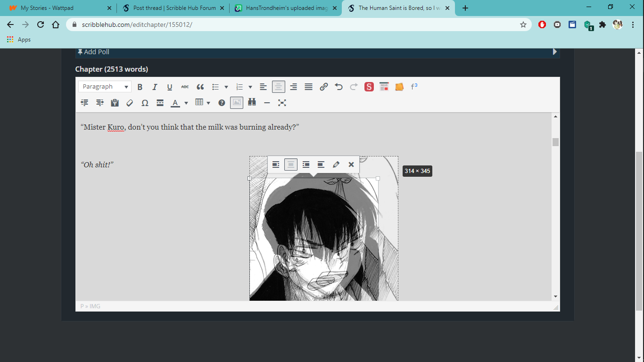Undo the last edit
This screenshot has width=644, height=362.
tap(339, 87)
